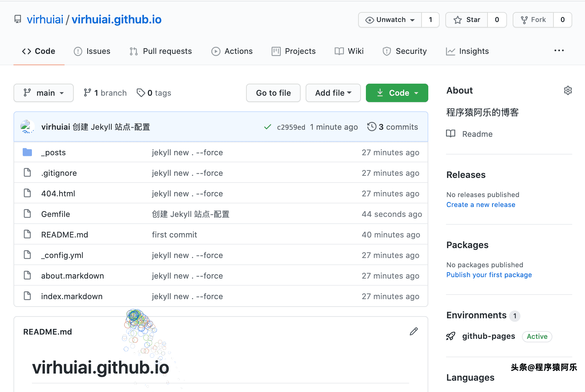Screen dimensions: 585x392
Task: Open the Gemfile row's Jekyll commit message
Action: (191, 214)
